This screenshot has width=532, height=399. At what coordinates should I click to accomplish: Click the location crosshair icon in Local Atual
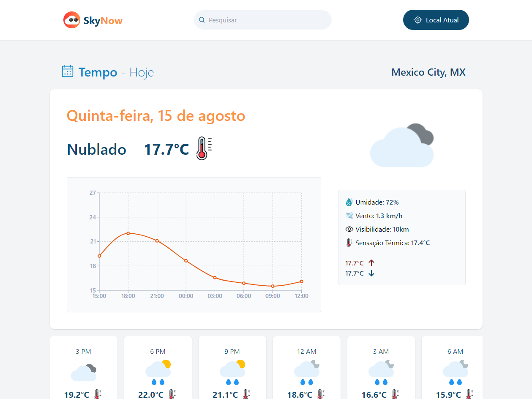[x=418, y=19]
